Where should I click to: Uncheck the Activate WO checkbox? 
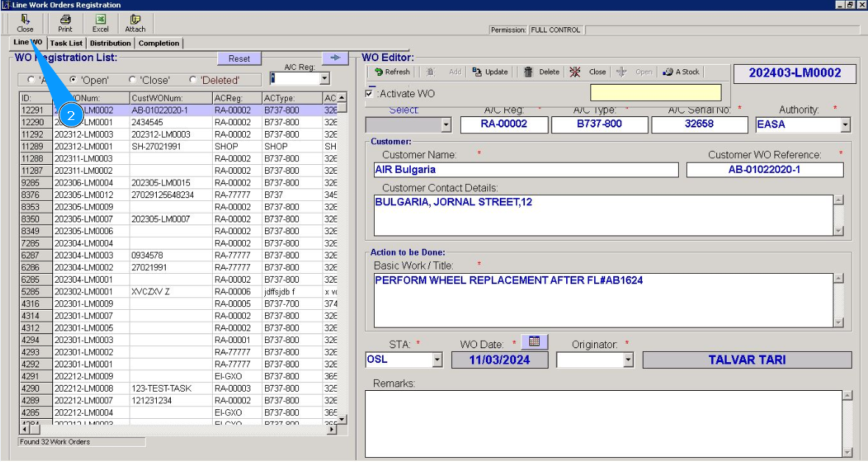(x=370, y=93)
